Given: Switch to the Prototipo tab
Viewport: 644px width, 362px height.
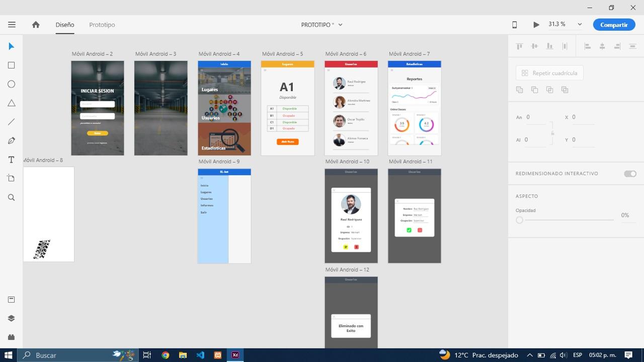Looking at the screenshot, I should tap(102, 25).
